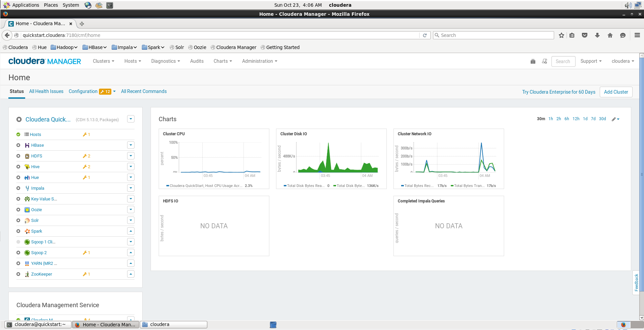The width and height of the screenshot is (644, 330).
Task: Switch to All Health Issues tab
Action: click(46, 91)
